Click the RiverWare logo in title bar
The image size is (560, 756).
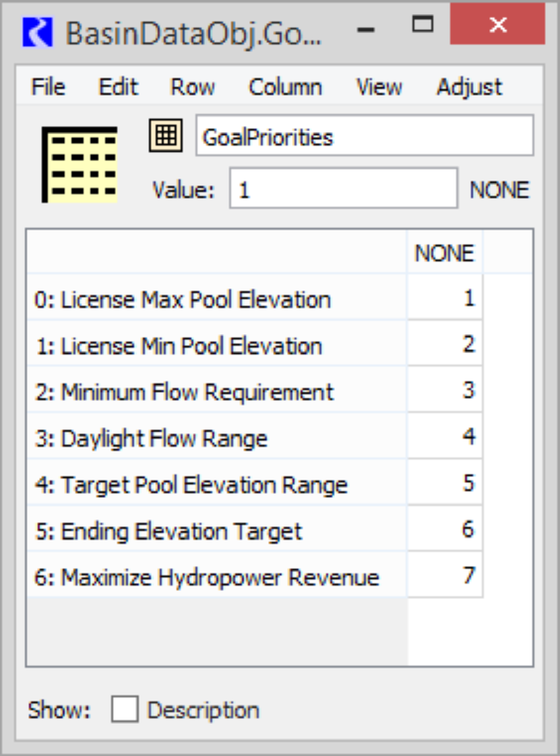[38, 32]
